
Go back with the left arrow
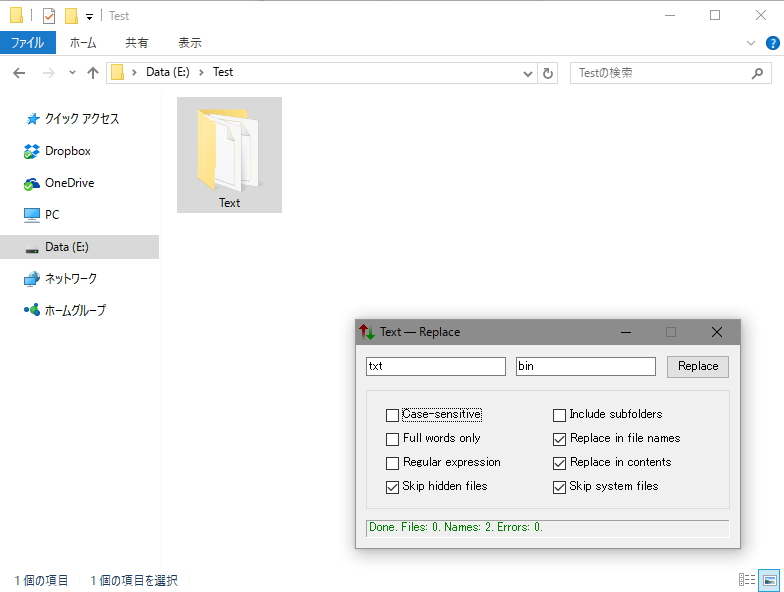pos(19,73)
